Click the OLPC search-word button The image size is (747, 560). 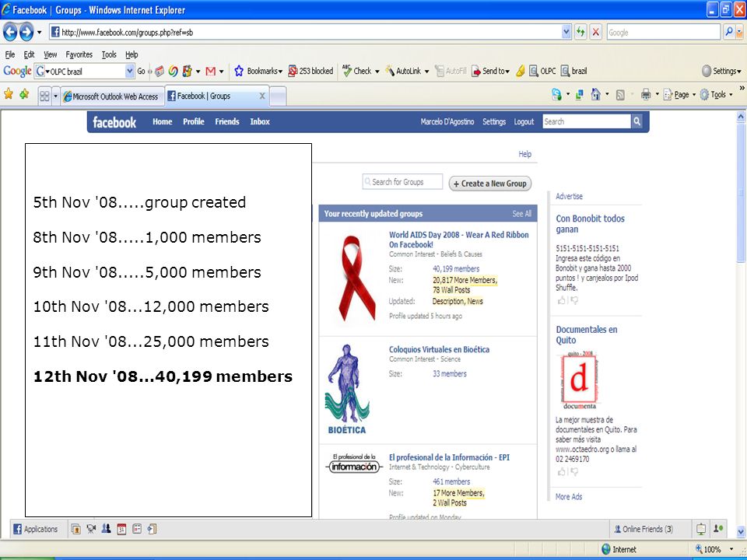click(542, 71)
